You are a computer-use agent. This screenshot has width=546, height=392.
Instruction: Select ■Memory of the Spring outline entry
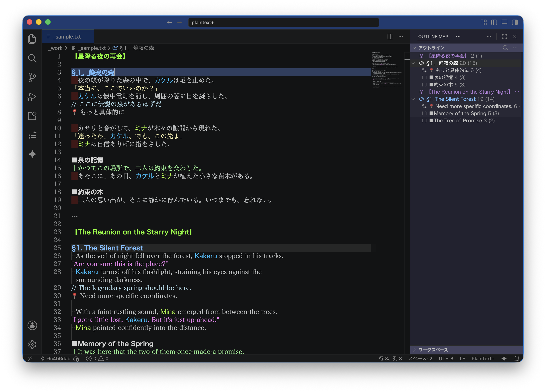pyautogui.click(x=457, y=113)
